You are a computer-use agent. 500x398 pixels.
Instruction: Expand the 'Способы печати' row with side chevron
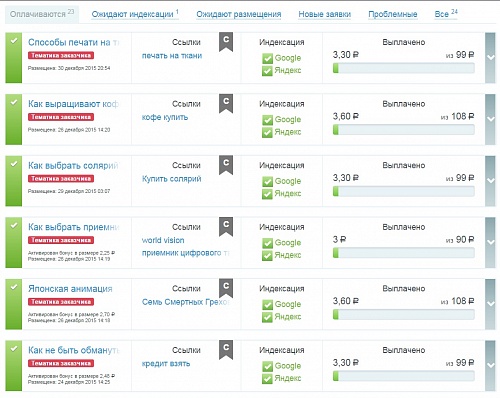pos(490,58)
